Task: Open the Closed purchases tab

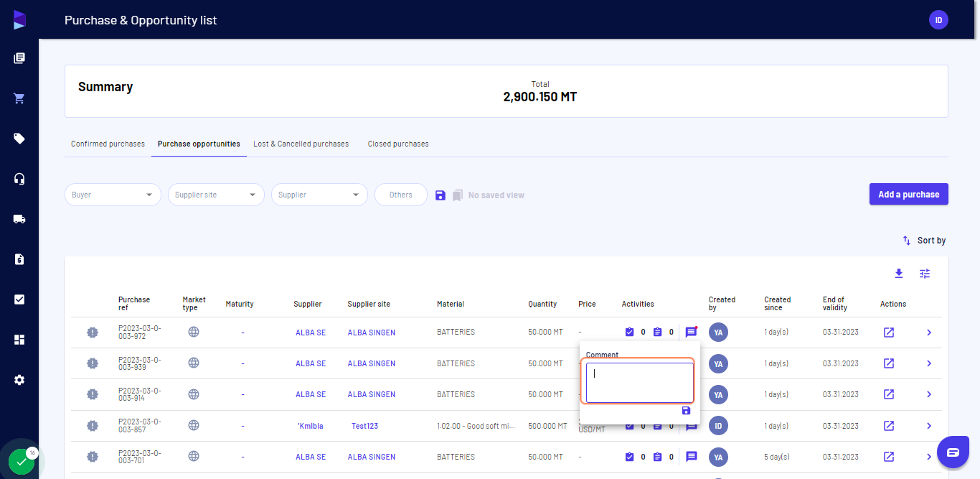Action: tap(398, 144)
